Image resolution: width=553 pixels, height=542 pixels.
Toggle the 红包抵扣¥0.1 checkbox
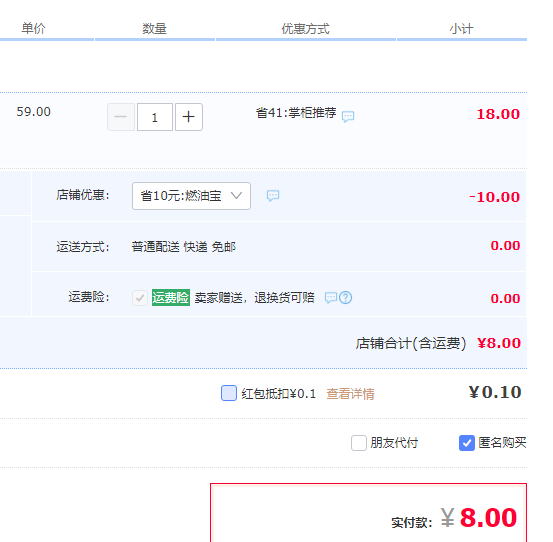coord(229,393)
